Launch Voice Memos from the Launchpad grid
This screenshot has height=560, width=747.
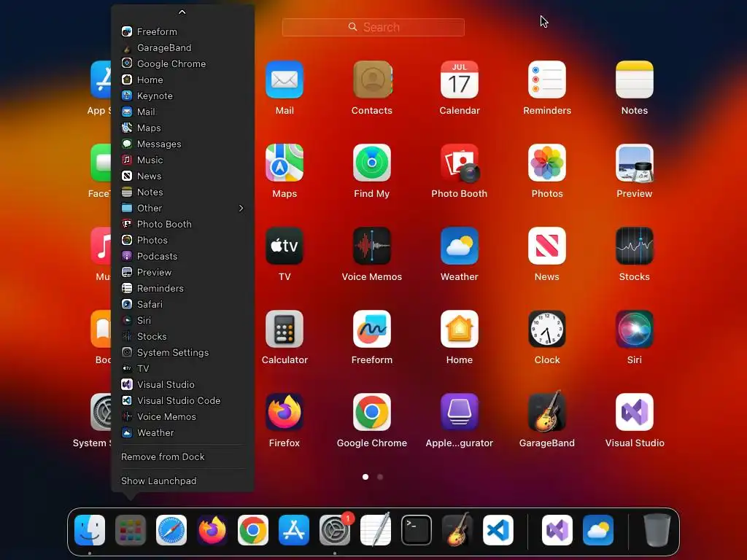372,246
